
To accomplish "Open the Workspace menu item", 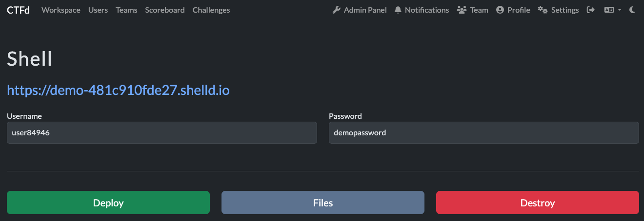I will [x=61, y=10].
